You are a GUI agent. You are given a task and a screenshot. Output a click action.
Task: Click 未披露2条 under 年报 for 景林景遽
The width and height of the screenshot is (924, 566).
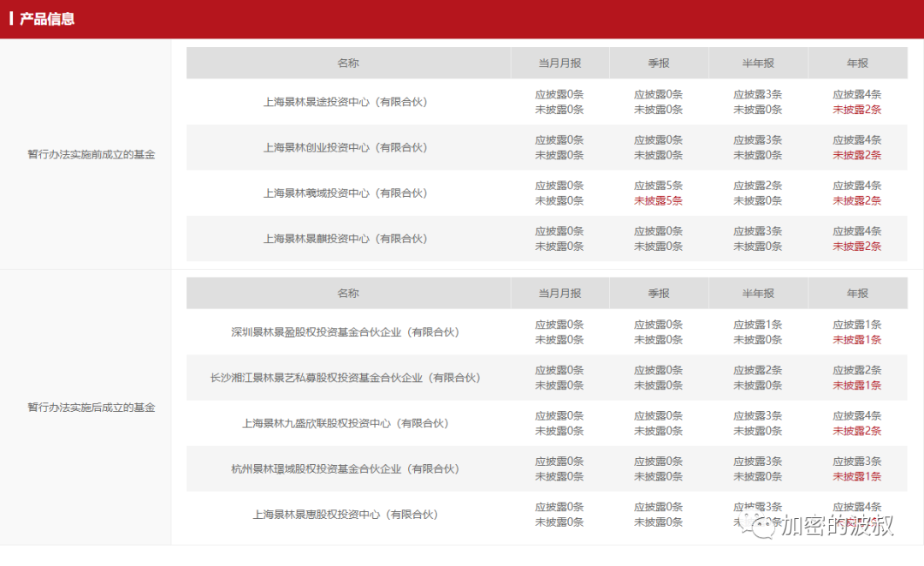pyautogui.click(x=856, y=109)
